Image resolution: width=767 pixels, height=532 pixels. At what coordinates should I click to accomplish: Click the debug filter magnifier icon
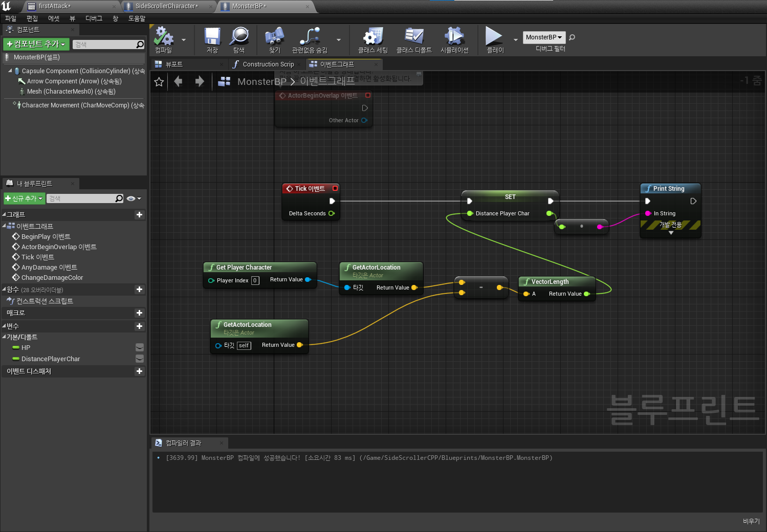click(x=572, y=37)
